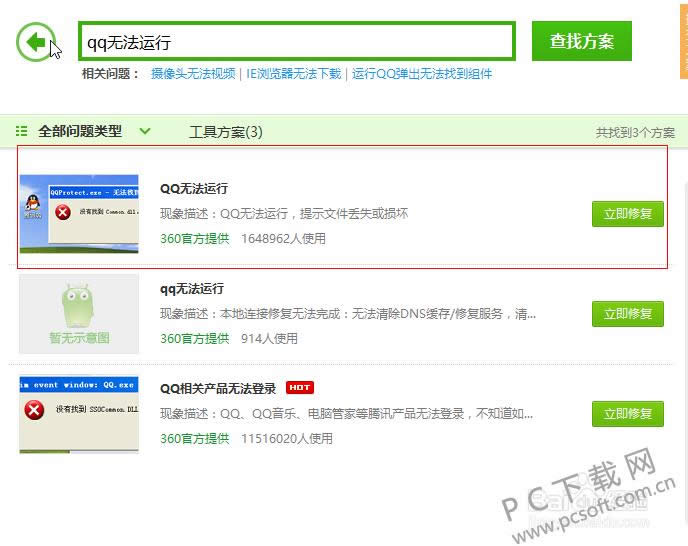
Task: Click the list icon beside 全部问题类型
Action: [22, 131]
